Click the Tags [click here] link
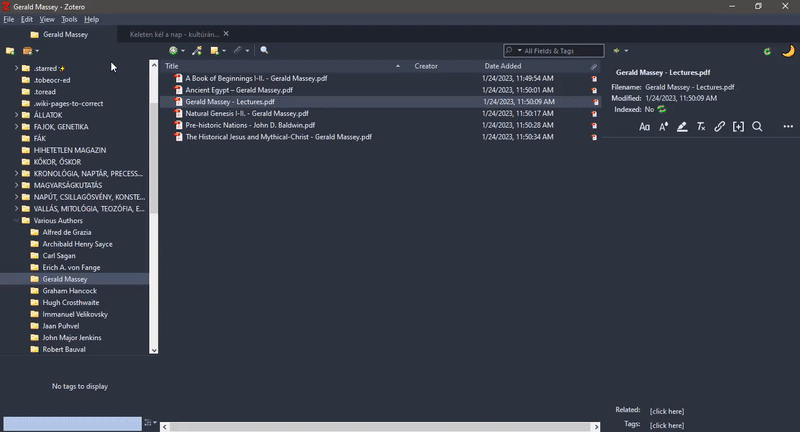The width and height of the screenshot is (800, 432). tap(667, 425)
